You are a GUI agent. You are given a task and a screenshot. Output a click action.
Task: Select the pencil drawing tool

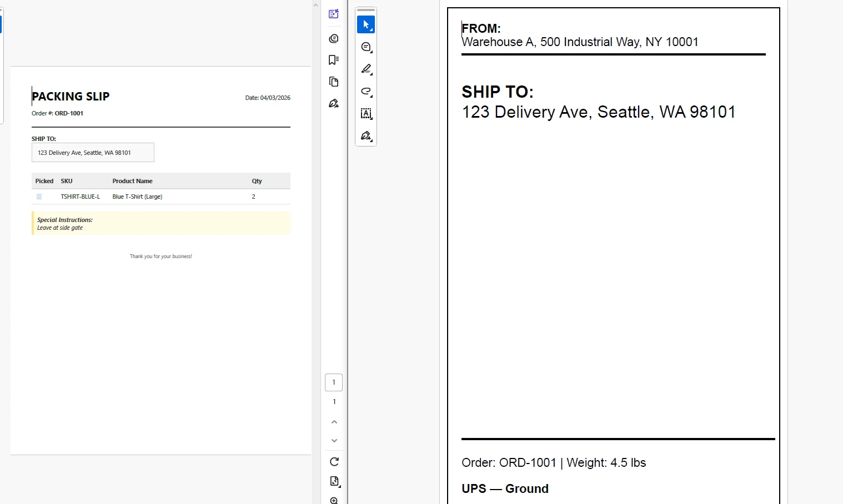[366, 69]
